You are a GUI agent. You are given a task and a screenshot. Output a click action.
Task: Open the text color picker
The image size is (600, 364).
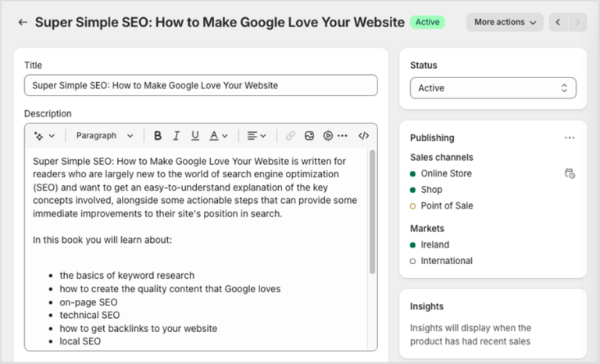[218, 136]
